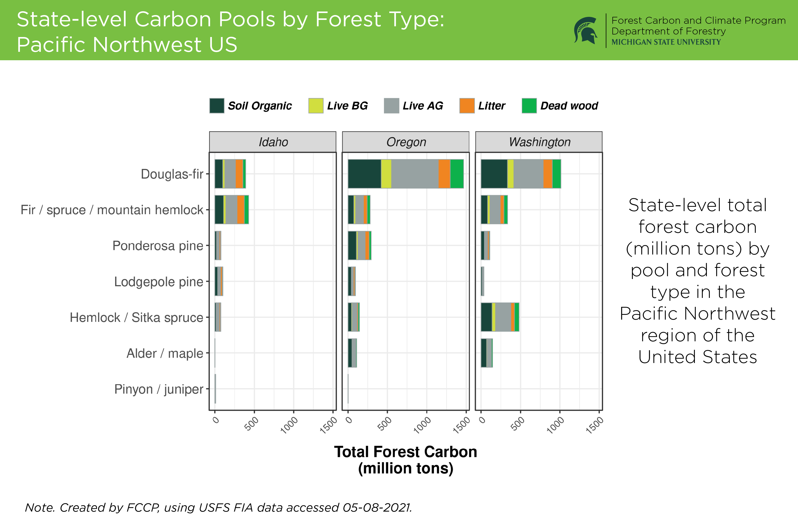Click Oregon's Douglas-fir Live AG gray segment
Viewport: 798px width, 532px height.
[x=415, y=174]
